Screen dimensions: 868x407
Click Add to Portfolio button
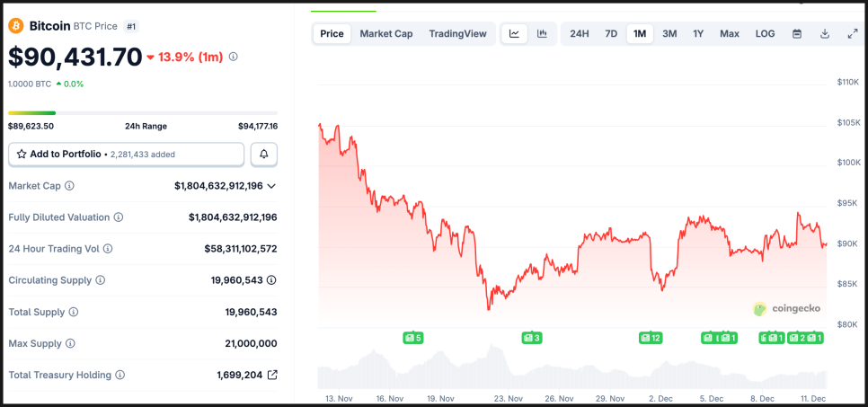pyautogui.click(x=126, y=155)
